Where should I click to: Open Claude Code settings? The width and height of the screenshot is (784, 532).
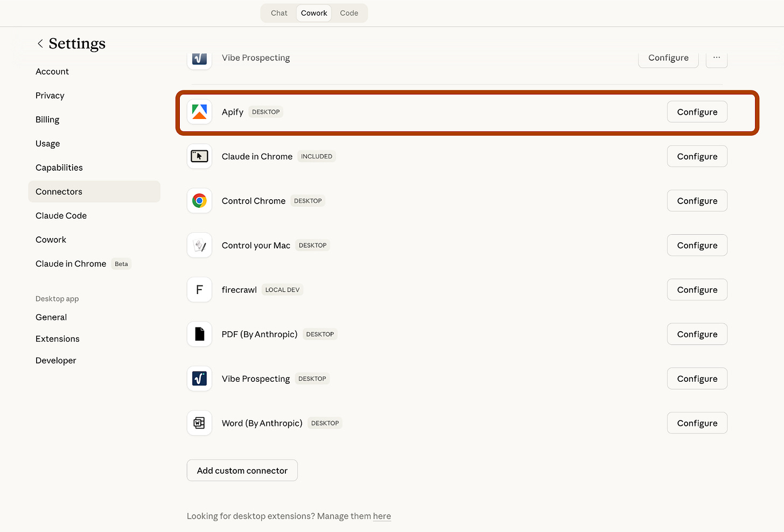[x=61, y=215]
